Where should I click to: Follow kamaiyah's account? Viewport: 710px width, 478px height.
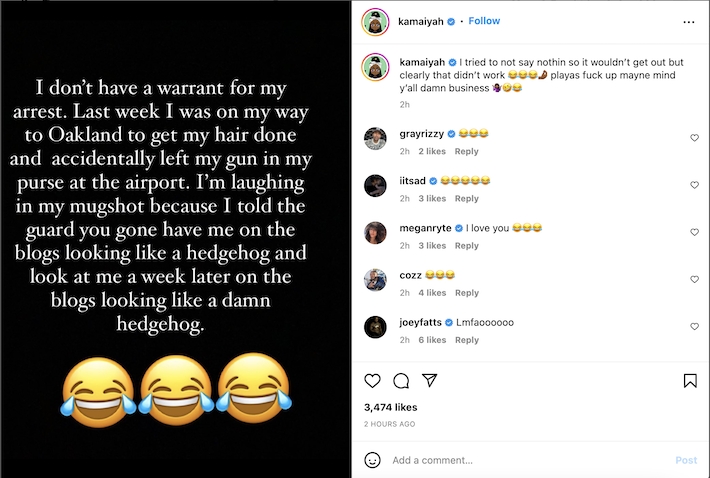(x=484, y=21)
